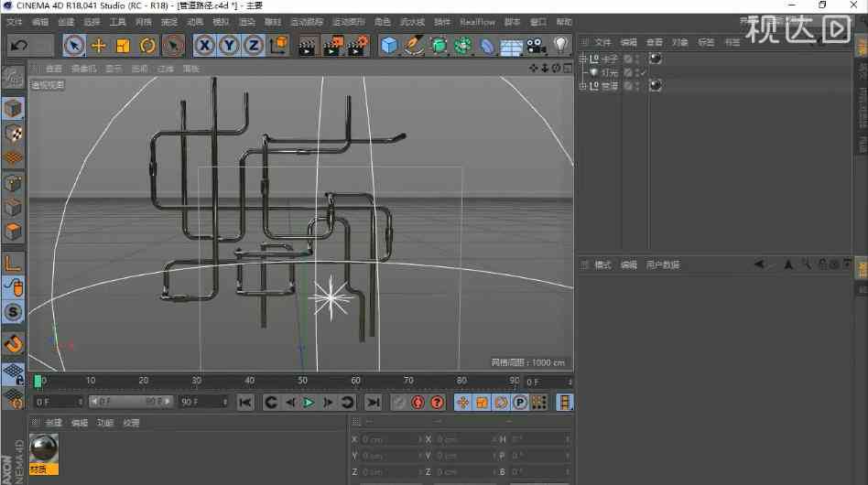868x485 pixels.
Task: Toggle the Y axis lock
Action: point(229,46)
